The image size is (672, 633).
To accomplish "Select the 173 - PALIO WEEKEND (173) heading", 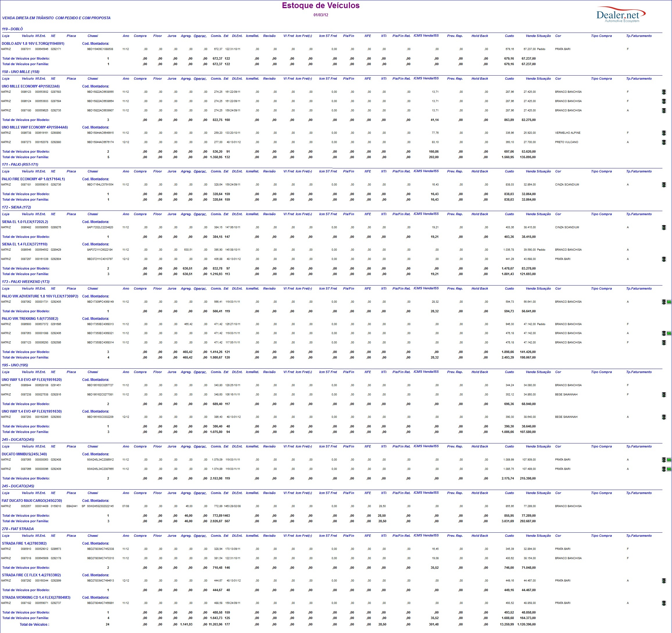I will 26,282.
